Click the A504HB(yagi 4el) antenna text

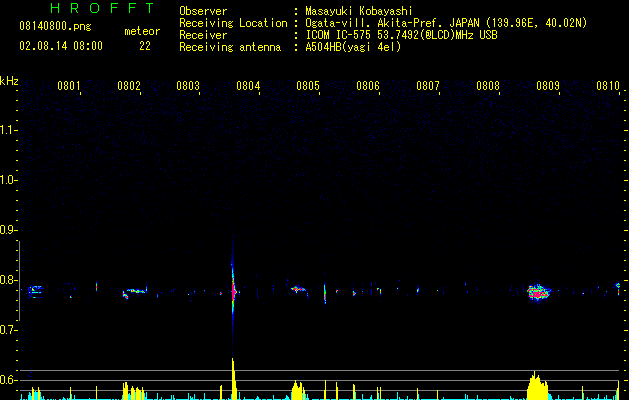click(x=353, y=47)
